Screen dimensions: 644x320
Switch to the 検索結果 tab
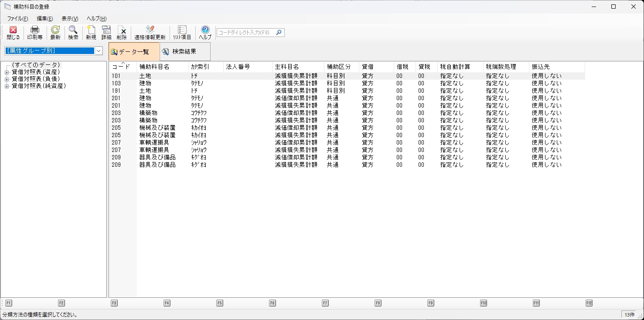[184, 52]
